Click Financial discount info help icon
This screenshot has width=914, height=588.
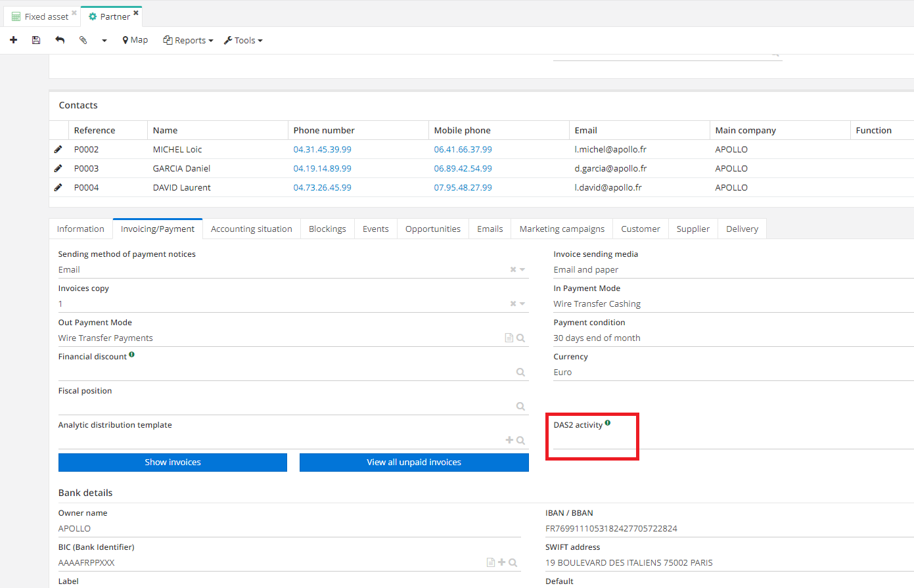(x=131, y=354)
